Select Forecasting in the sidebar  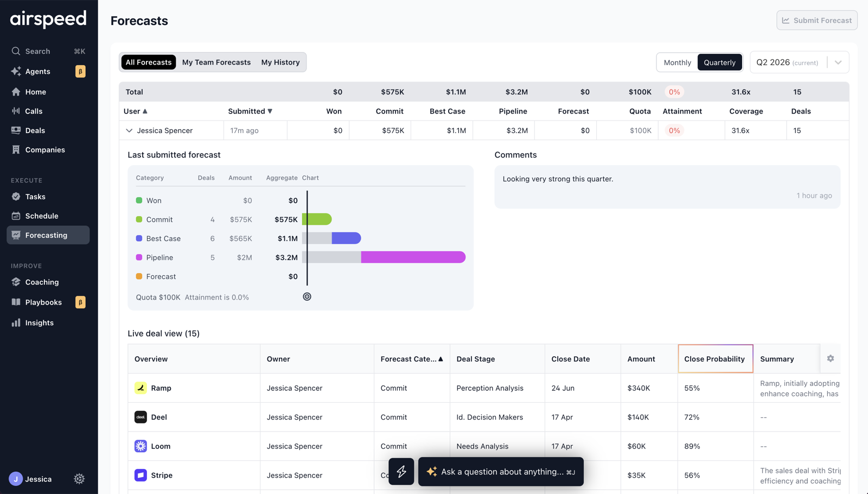pos(48,235)
